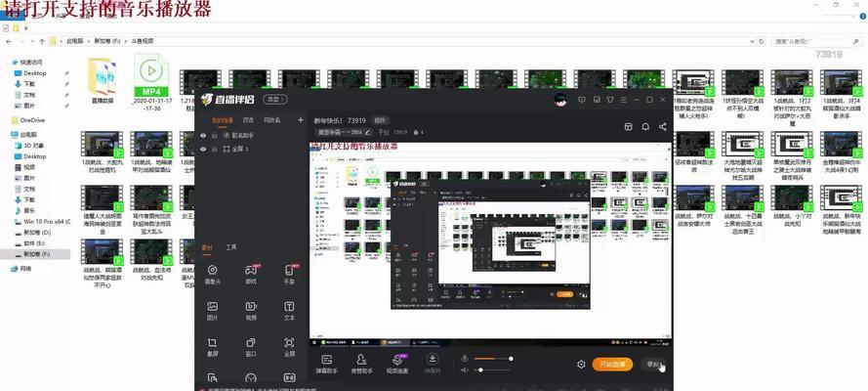The width and height of the screenshot is (868, 391).
Task: Click the 修改 button beside room title
Action: point(379,120)
